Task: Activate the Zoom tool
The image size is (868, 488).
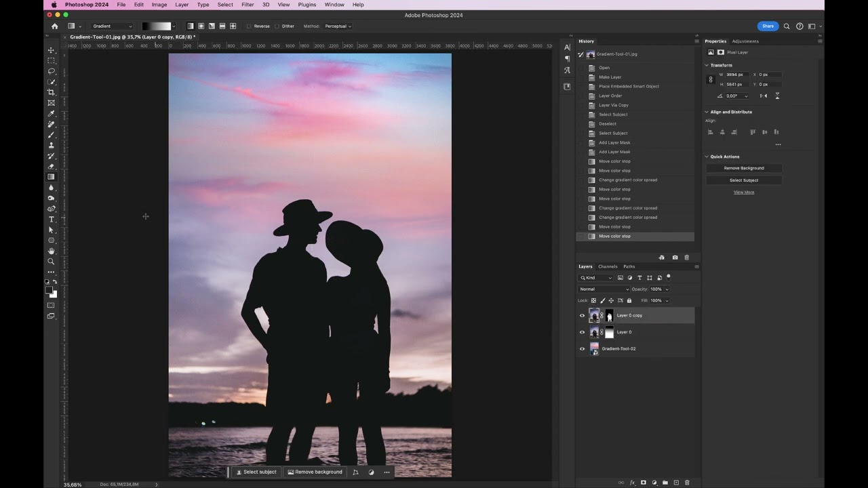Action: click(x=51, y=262)
